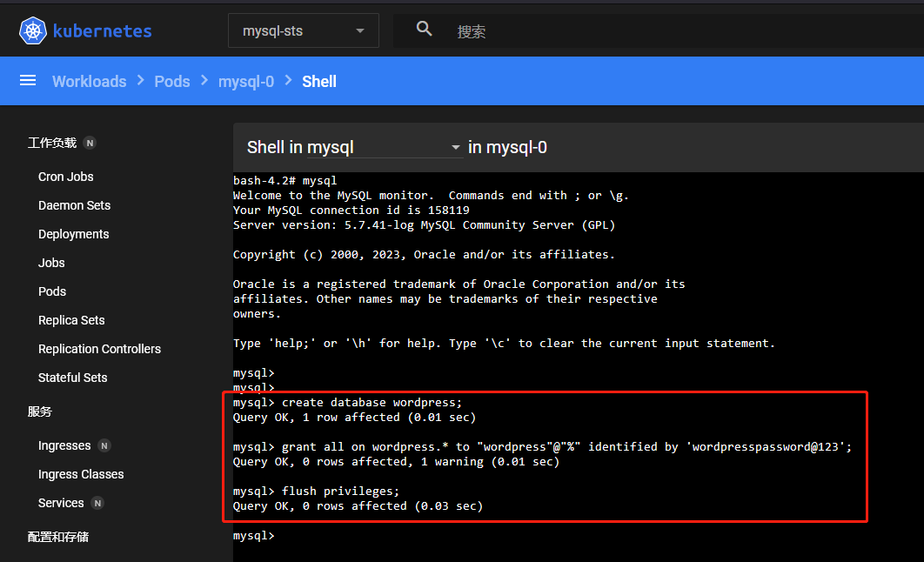Click 'in mysql-0' pod label text

(507, 147)
